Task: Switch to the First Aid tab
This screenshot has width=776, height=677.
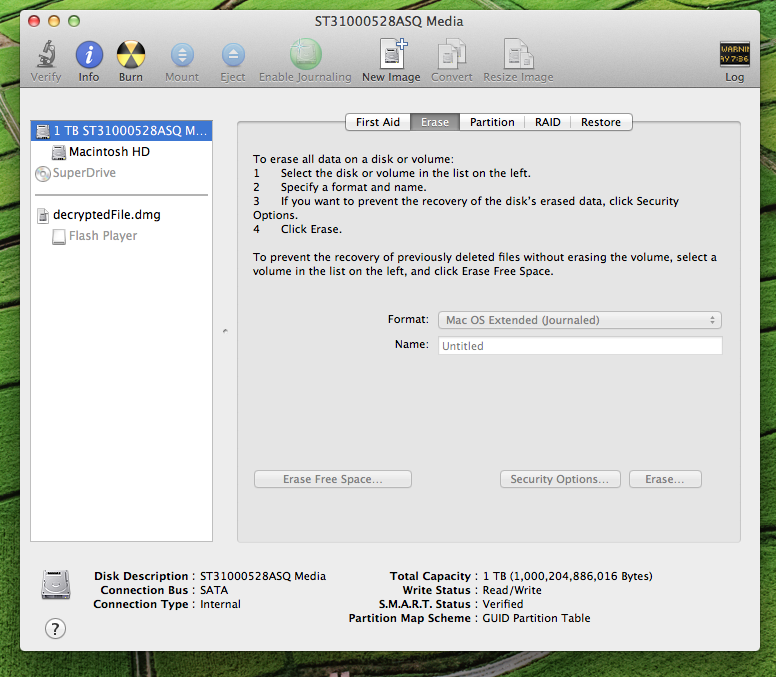Action: [x=378, y=122]
